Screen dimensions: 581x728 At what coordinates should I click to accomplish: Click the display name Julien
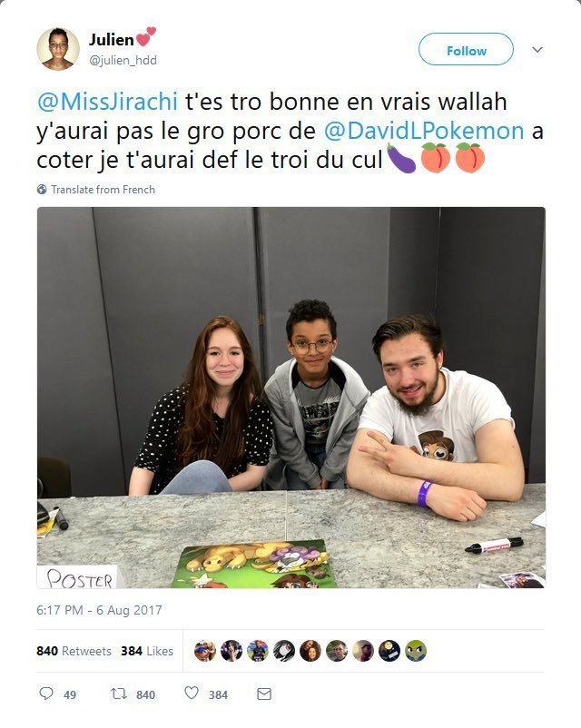coord(112,40)
